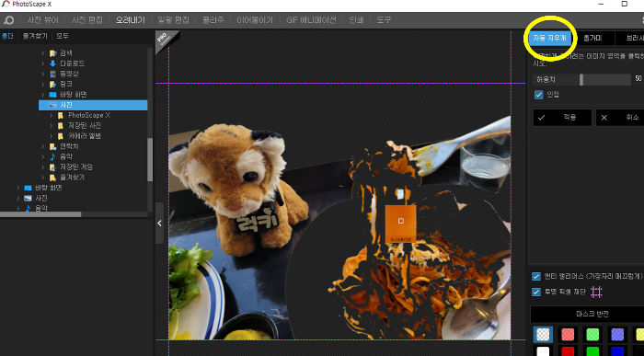Screen dimensions: 644x356
Task: Collapse the folder panel with the left arrow
Action: point(159,223)
